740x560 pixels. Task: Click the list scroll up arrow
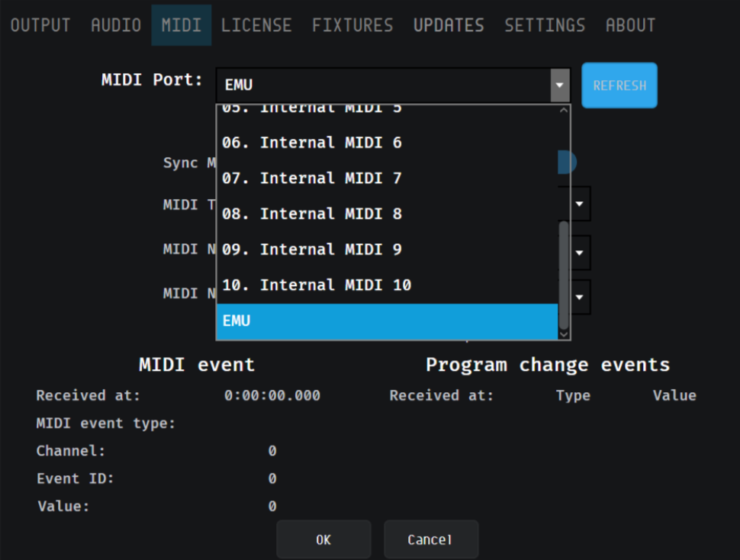tap(564, 111)
